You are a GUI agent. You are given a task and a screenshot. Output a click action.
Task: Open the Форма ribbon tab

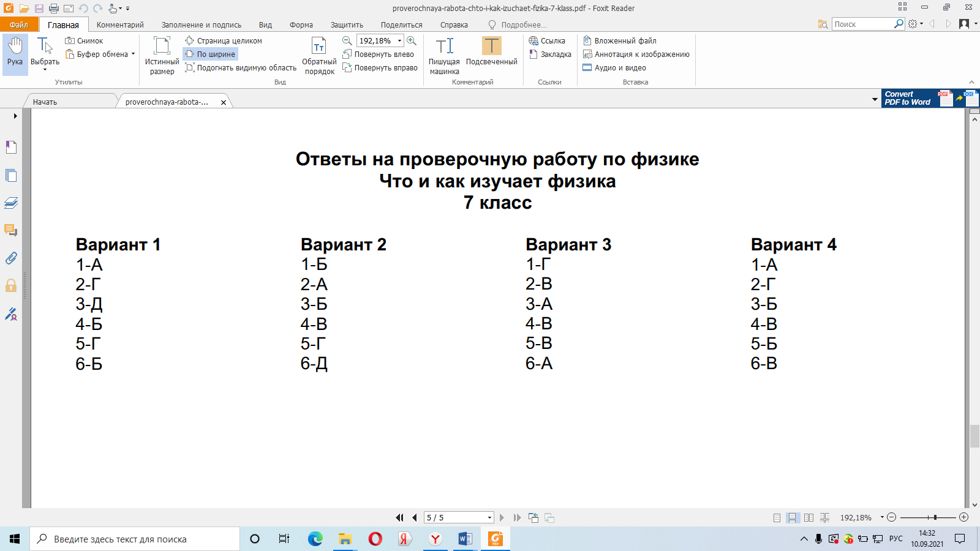(301, 25)
